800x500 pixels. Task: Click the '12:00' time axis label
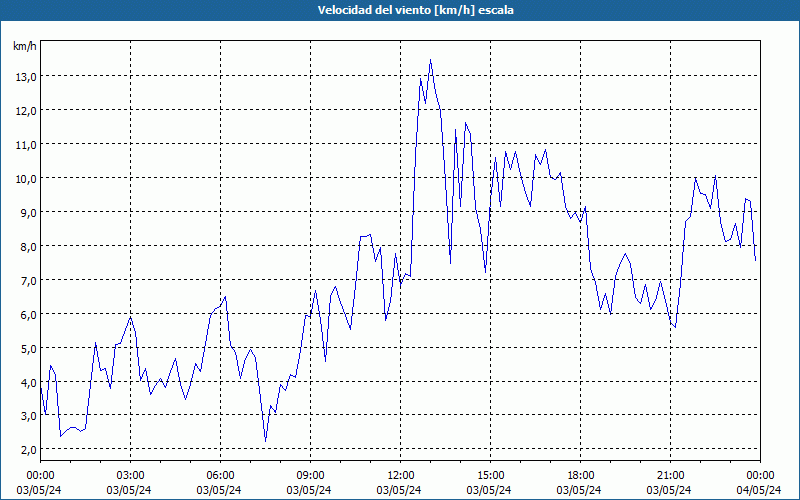pyautogui.click(x=401, y=476)
